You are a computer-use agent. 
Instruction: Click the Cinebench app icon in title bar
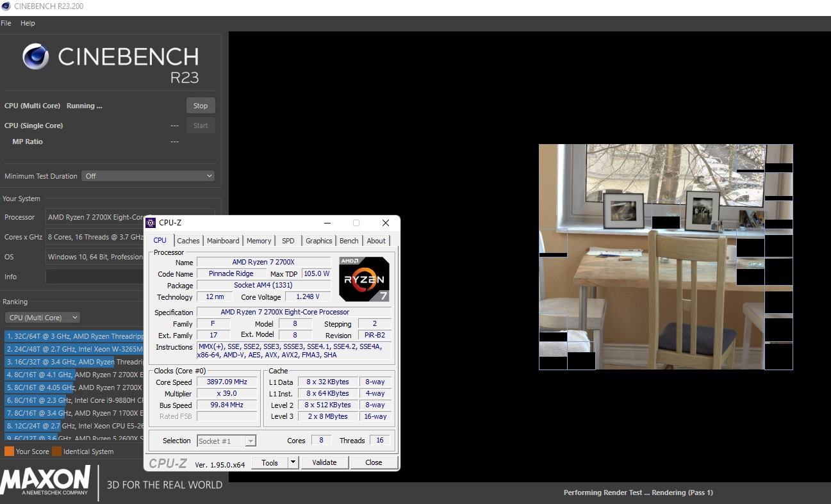(6, 6)
